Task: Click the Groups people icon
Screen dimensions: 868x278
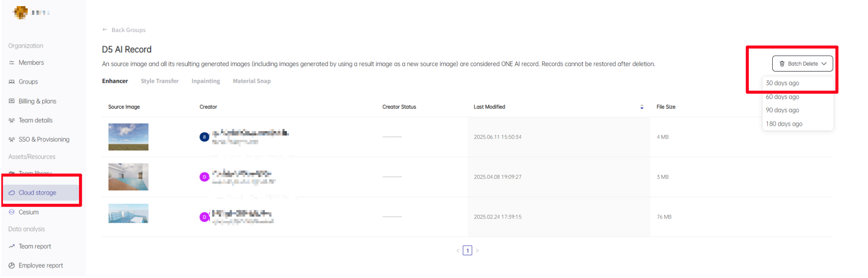Action: coord(11,82)
